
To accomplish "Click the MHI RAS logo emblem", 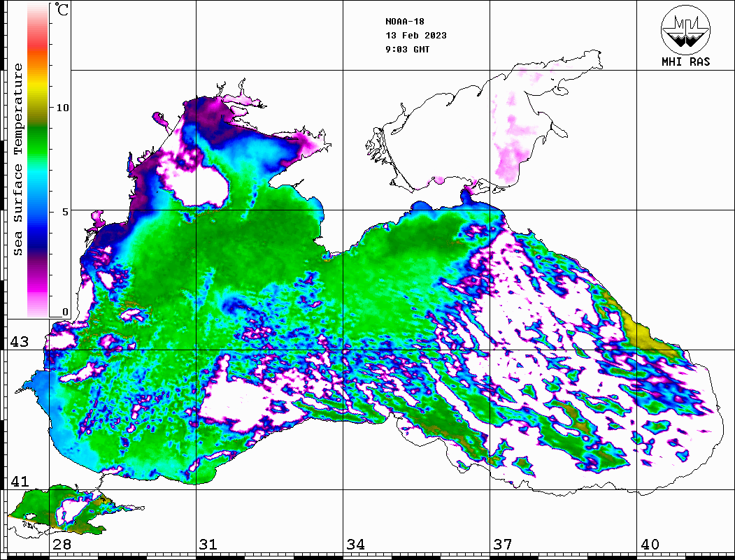I will tap(685, 29).
